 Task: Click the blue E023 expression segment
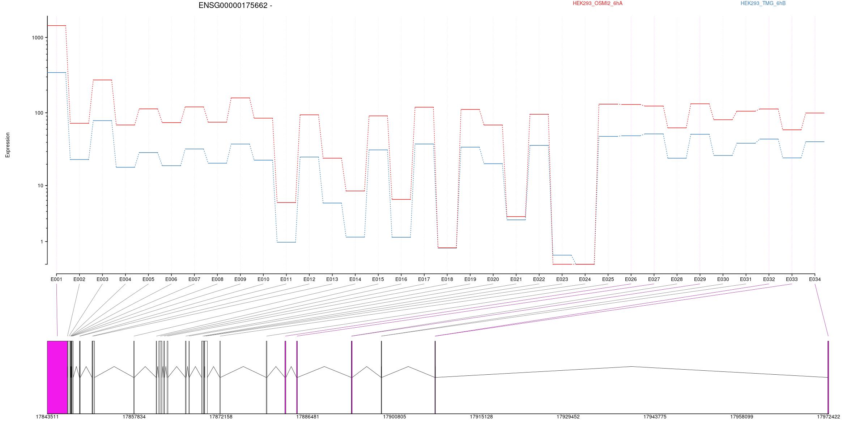(562, 255)
